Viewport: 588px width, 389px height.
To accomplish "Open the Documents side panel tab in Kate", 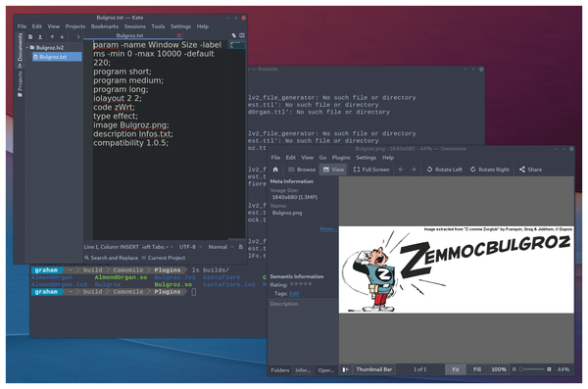I will coord(20,50).
